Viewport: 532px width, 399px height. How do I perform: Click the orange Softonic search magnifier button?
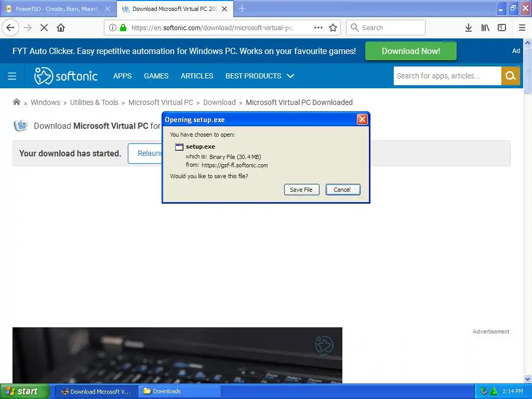pyautogui.click(x=510, y=76)
